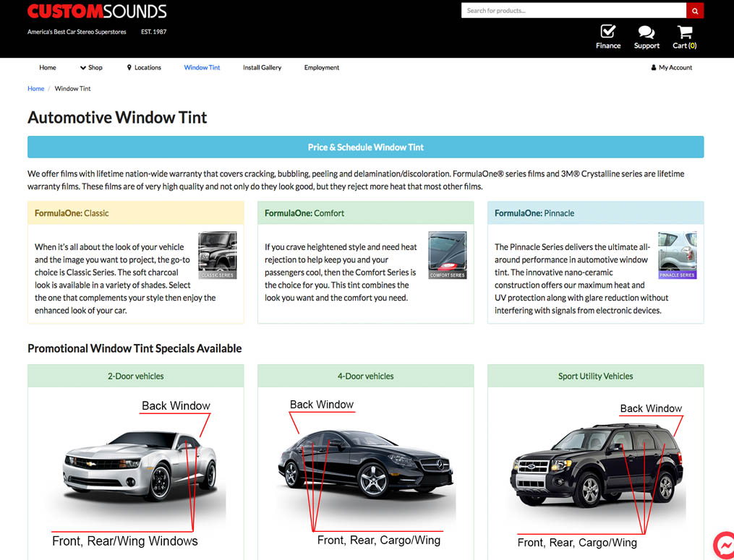Image resolution: width=734 pixels, height=560 pixels.
Task: Open the Finance checkmark icon
Action: pyautogui.click(x=607, y=32)
